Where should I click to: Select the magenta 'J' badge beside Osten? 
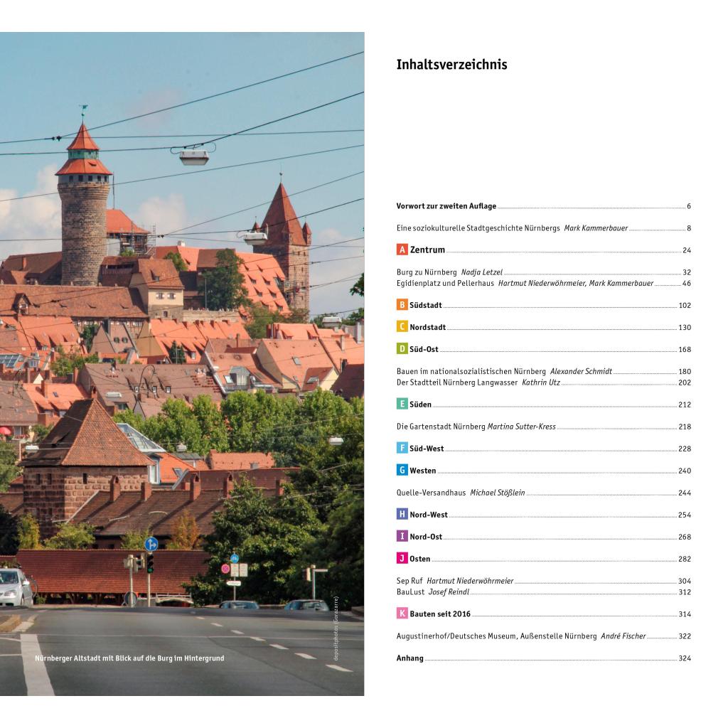[402, 559]
